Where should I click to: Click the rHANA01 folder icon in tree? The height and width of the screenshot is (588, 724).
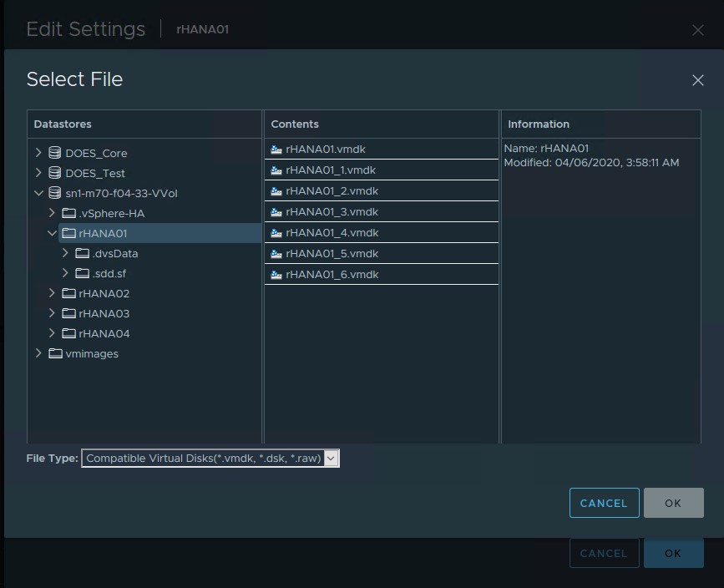point(68,233)
